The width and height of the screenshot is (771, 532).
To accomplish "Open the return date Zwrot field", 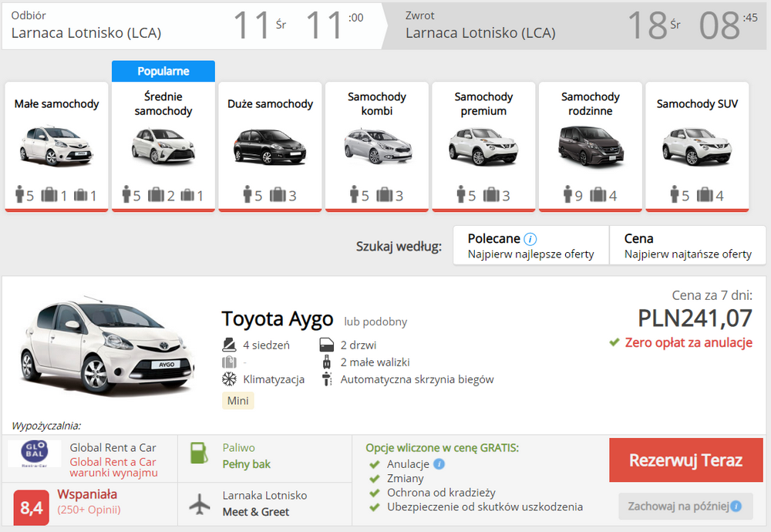I will point(575,25).
